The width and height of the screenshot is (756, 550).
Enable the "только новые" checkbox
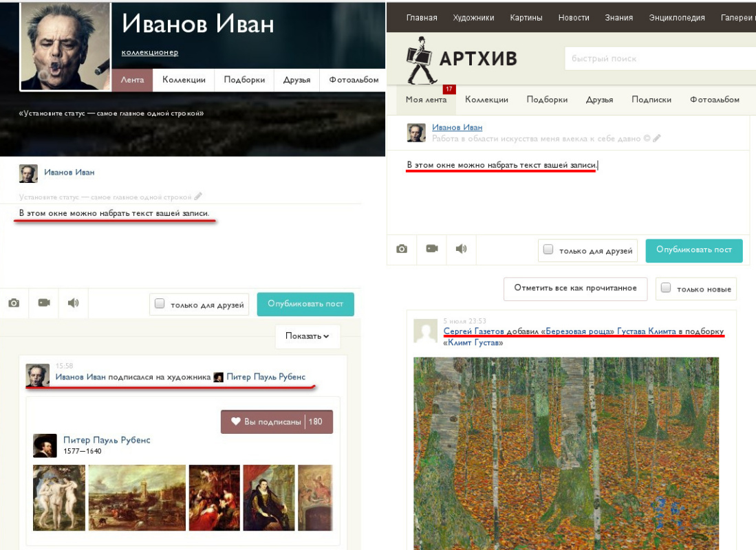666,289
